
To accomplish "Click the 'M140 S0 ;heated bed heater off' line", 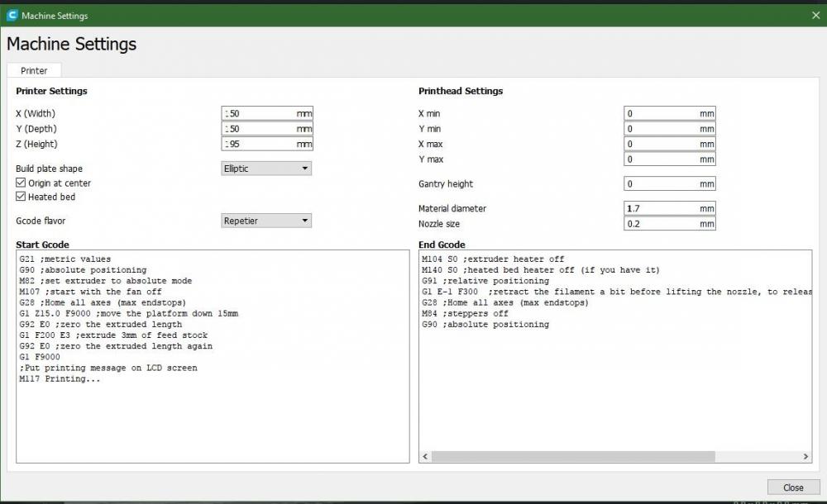I will pyautogui.click(x=541, y=270).
